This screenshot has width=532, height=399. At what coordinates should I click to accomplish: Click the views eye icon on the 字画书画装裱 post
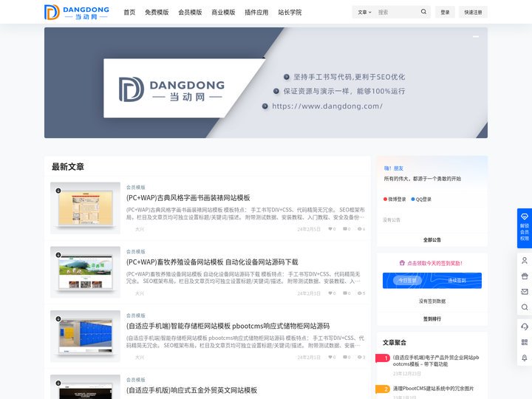click(x=359, y=229)
